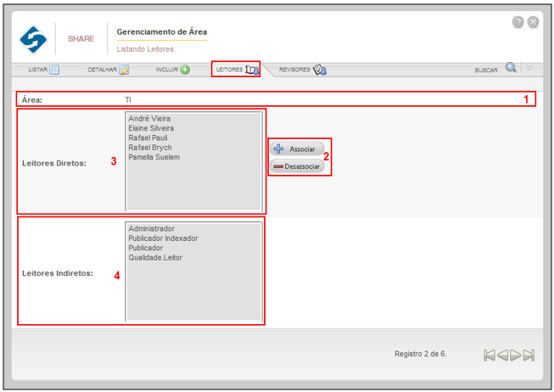Select Administrador in Leitores Indiretos
Screen dimensions: 554x392
tap(151, 228)
